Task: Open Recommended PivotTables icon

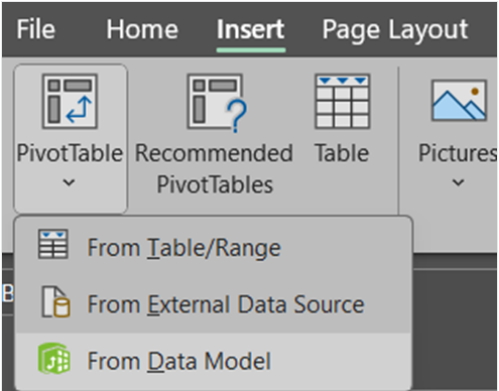Action: (216, 102)
